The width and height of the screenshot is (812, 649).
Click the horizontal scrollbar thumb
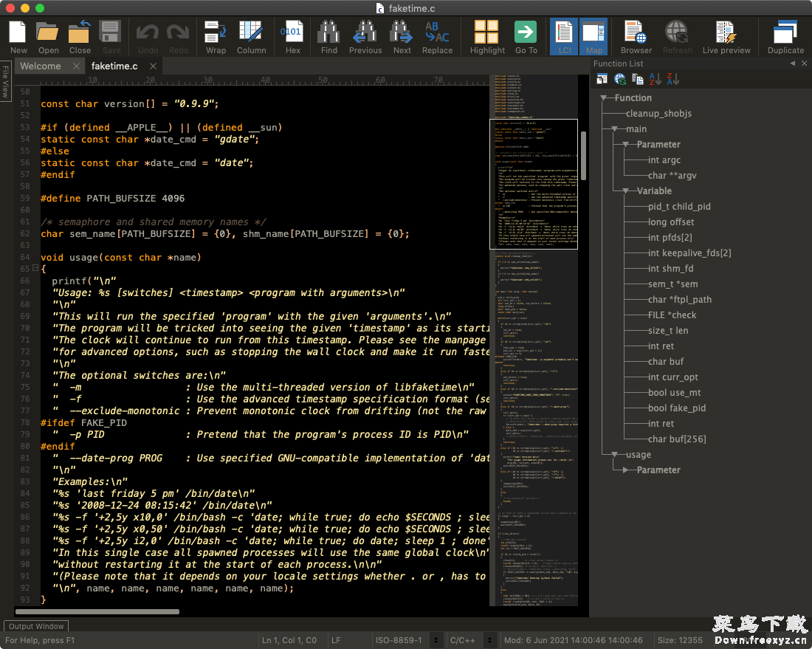click(x=98, y=611)
